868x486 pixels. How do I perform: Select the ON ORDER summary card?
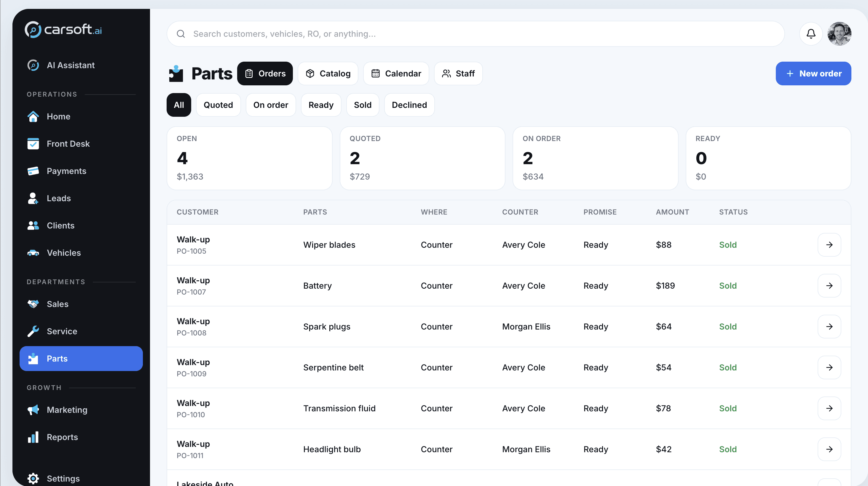[595, 158]
